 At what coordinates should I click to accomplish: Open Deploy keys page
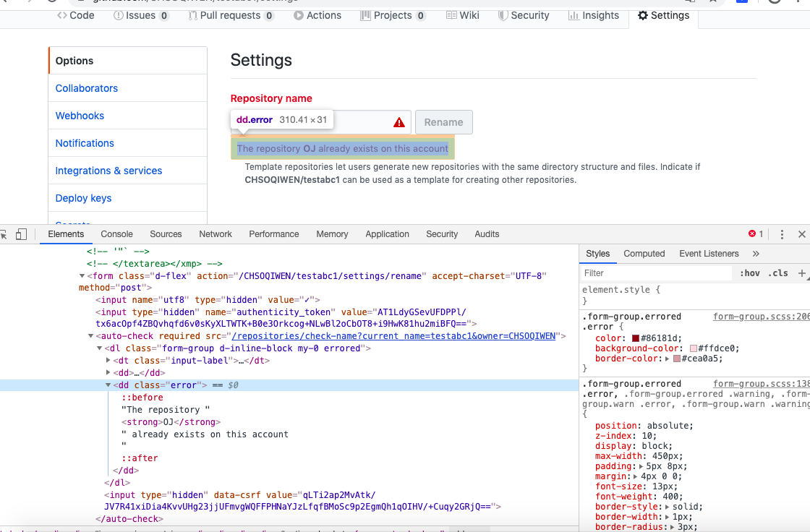pyautogui.click(x=83, y=198)
